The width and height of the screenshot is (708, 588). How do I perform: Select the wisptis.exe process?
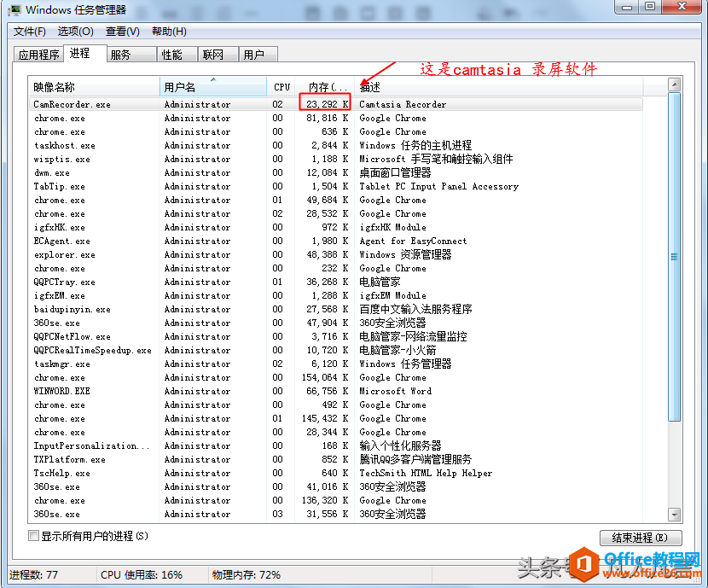coord(336,159)
